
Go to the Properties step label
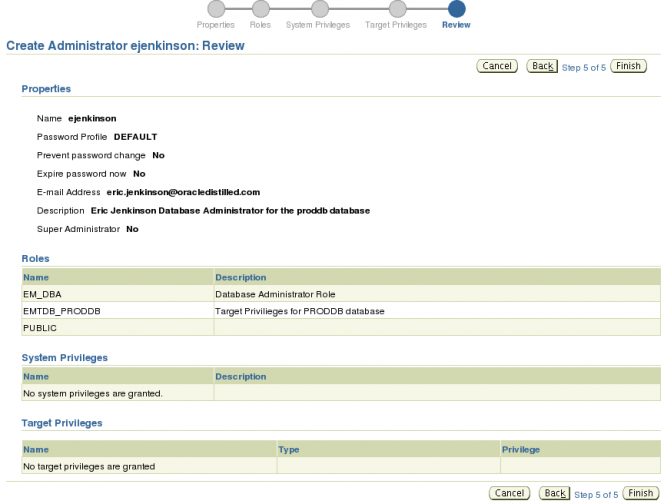(216, 25)
